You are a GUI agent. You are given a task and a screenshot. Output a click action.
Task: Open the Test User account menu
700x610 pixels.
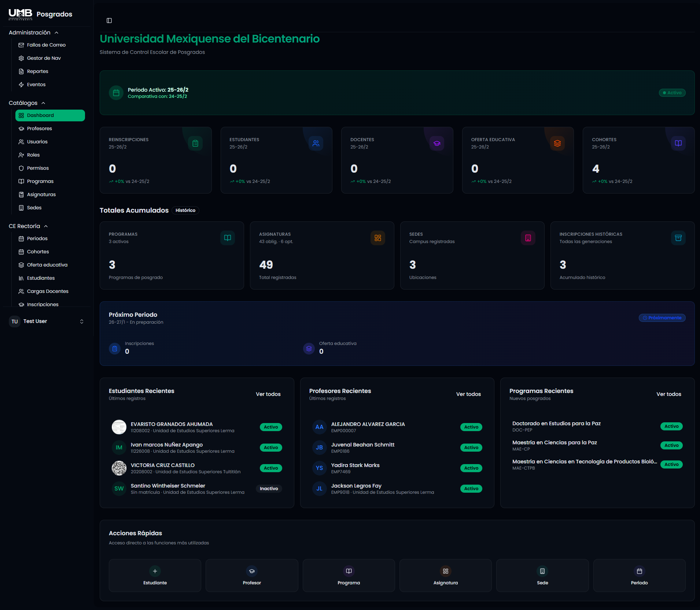click(47, 321)
